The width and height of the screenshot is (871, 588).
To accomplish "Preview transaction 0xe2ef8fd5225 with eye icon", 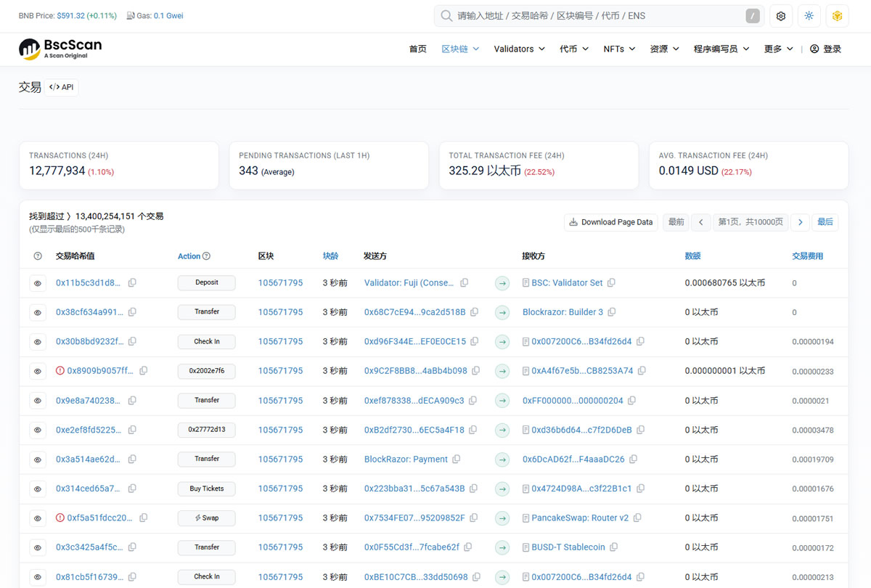I will tap(38, 430).
